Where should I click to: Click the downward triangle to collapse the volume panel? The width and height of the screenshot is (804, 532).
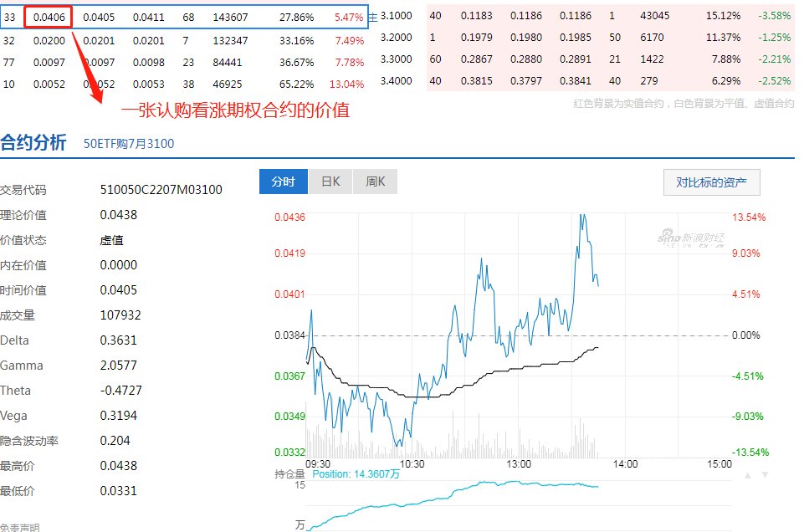(x=764, y=474)
